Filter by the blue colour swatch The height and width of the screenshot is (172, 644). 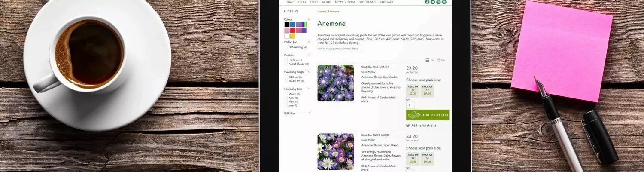[292, 25]
